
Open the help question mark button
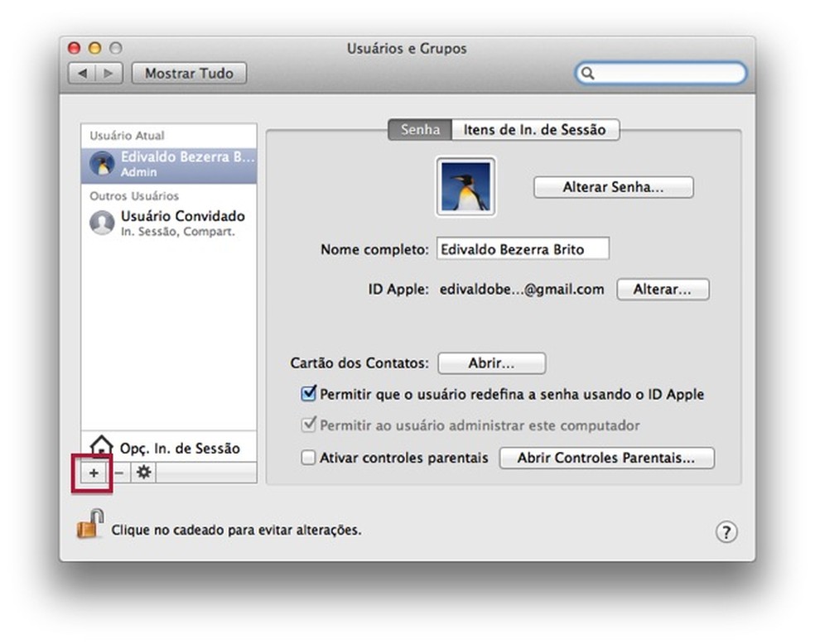[726, 531]
